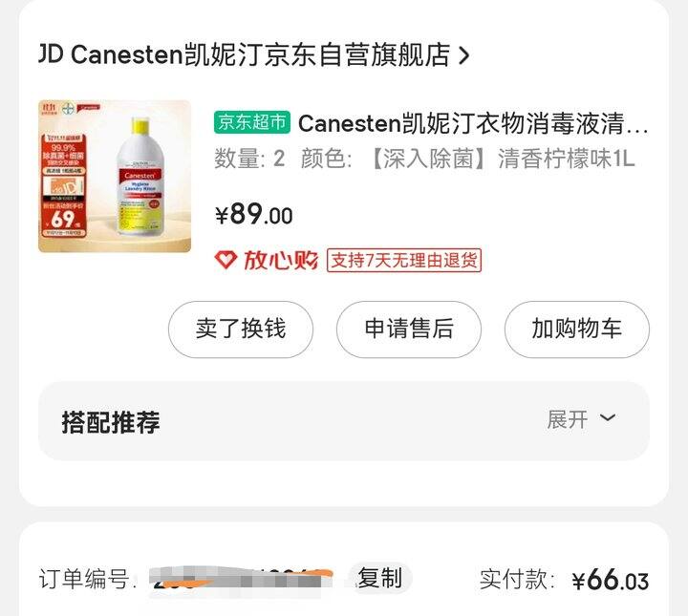Tap the 申请售后 button
Image resolution: width=688 pixels, height=616 pixels.
[409, 329]
